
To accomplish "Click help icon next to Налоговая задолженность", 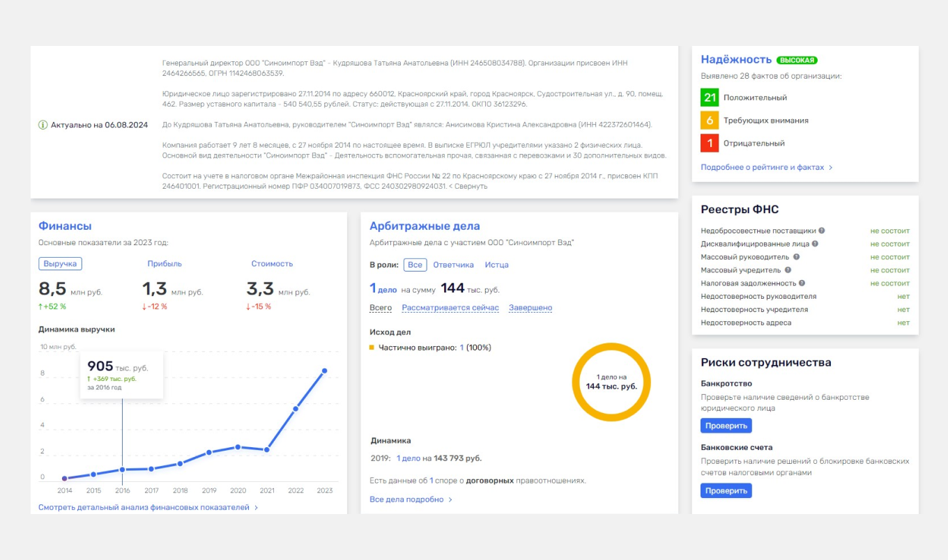I will (x=802, y=283).
